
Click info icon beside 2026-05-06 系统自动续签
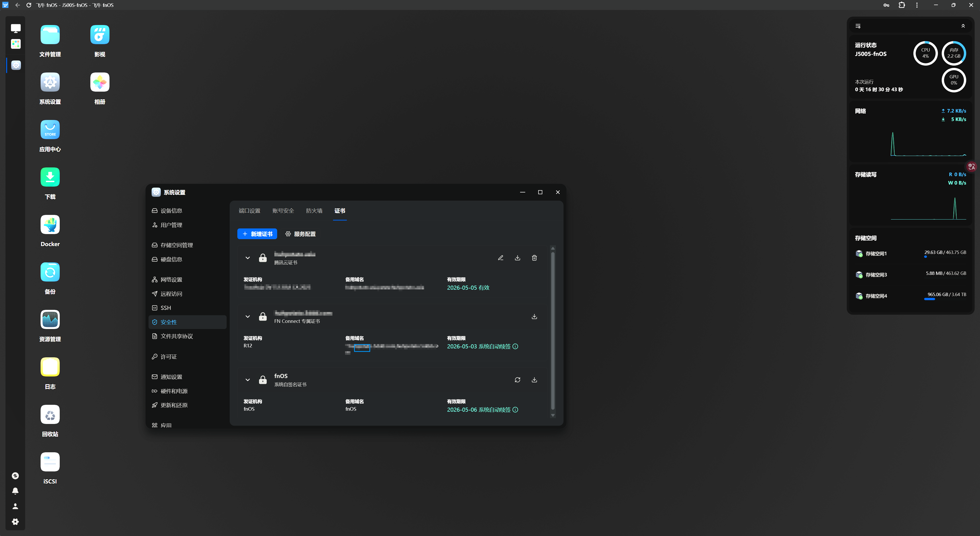[516, 410]
